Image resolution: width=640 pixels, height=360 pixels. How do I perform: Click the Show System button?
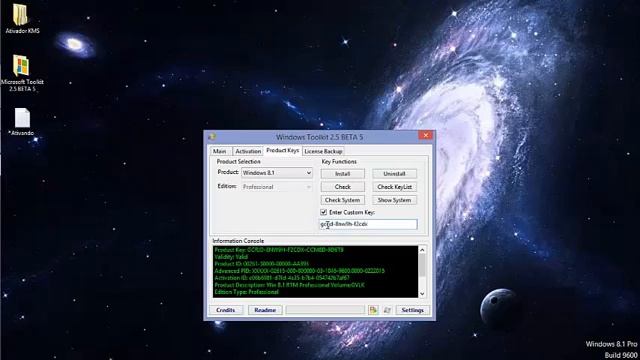pos(394,200)
